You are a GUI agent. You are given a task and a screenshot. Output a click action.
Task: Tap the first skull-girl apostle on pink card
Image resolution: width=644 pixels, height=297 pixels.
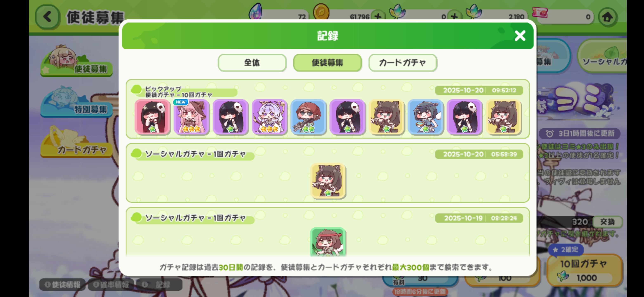coord(152,117)
